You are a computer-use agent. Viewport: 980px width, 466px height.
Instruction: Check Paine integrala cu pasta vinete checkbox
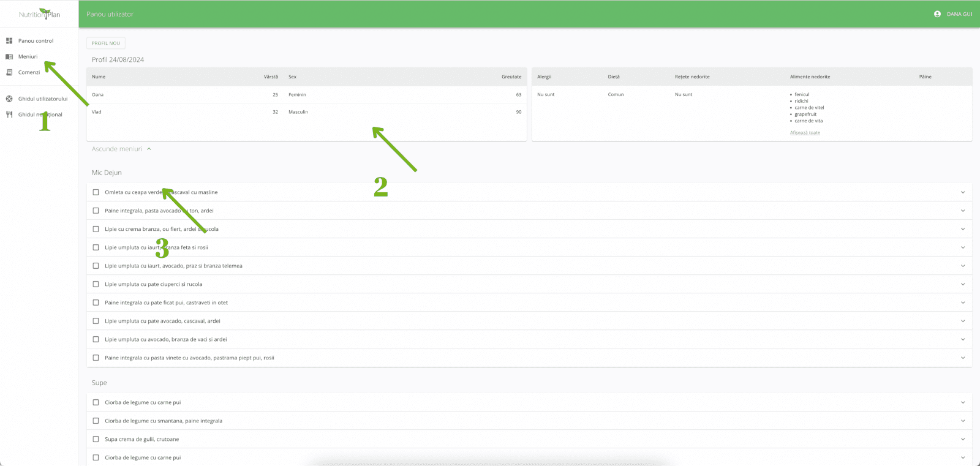[x=96, y=358]
